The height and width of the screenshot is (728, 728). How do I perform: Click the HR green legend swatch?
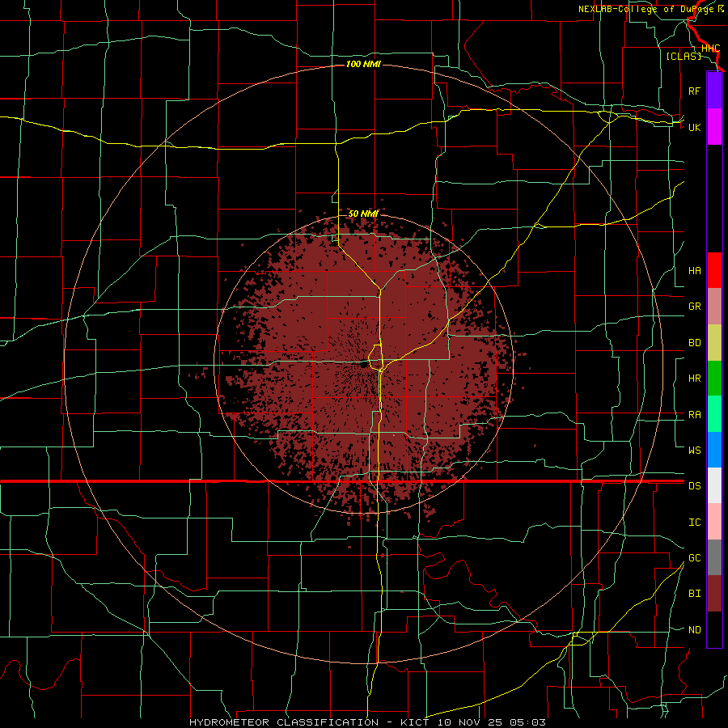pos(714,379)
